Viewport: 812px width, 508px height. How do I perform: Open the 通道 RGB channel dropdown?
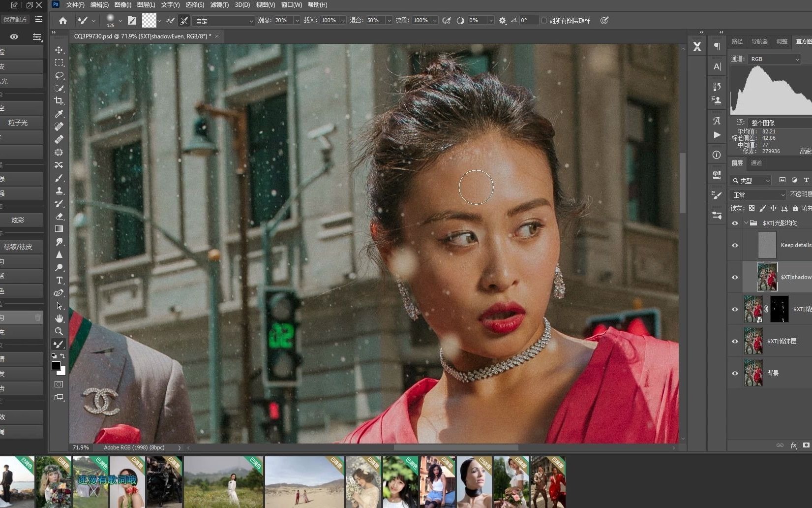click(774, 59)
